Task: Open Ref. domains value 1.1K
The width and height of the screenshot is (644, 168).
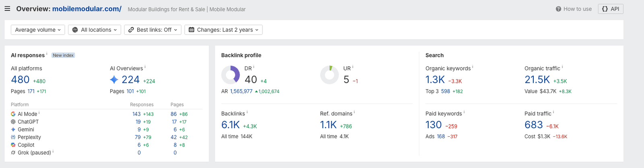Action: click(x=328, y=125)
